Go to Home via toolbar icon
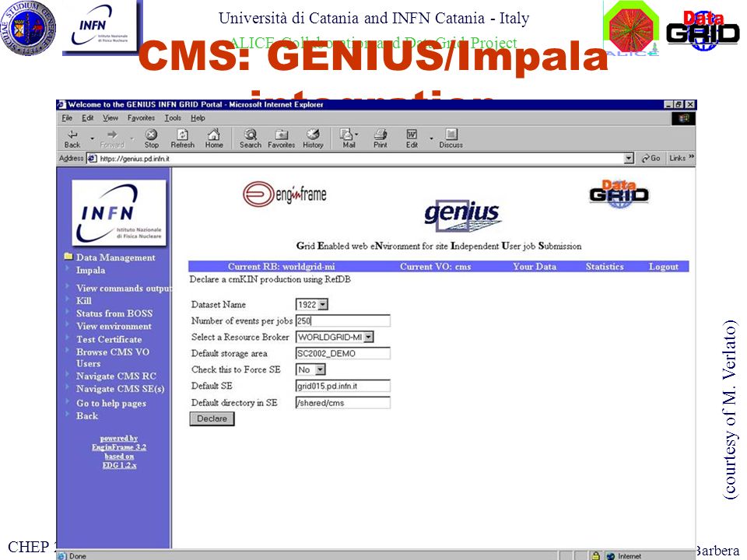The height and width of the screenshot is (560, 747). [x=214, y=138]
